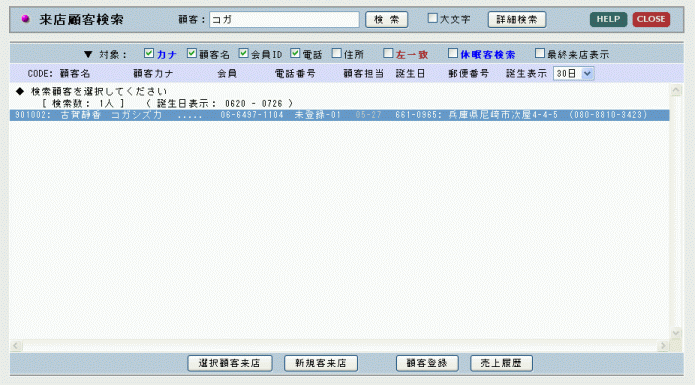Enable the 左一致 checkbox
The height and width of the screenshot is (385, 695).
click(x=388, y=54)
